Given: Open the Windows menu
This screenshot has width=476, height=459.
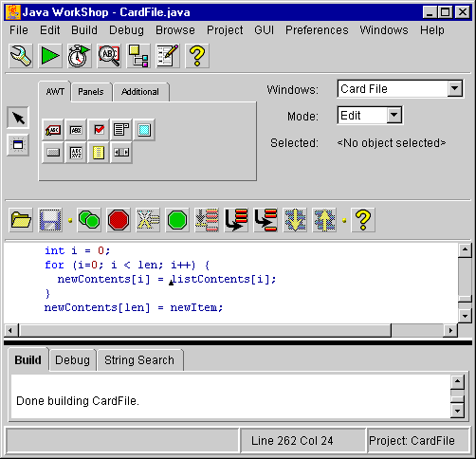Looking at the screenshot, I should 384,30.
